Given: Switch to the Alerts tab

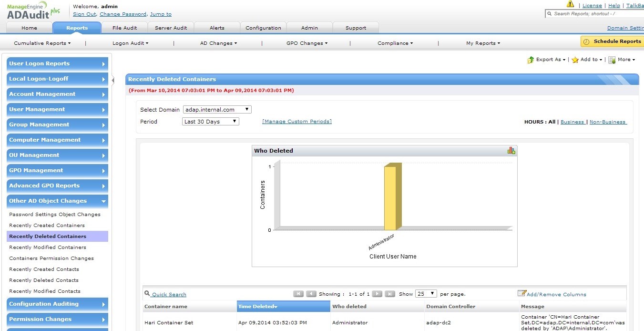Looking at the screenshot, I should pyautogui.click(x=217, y=28).
